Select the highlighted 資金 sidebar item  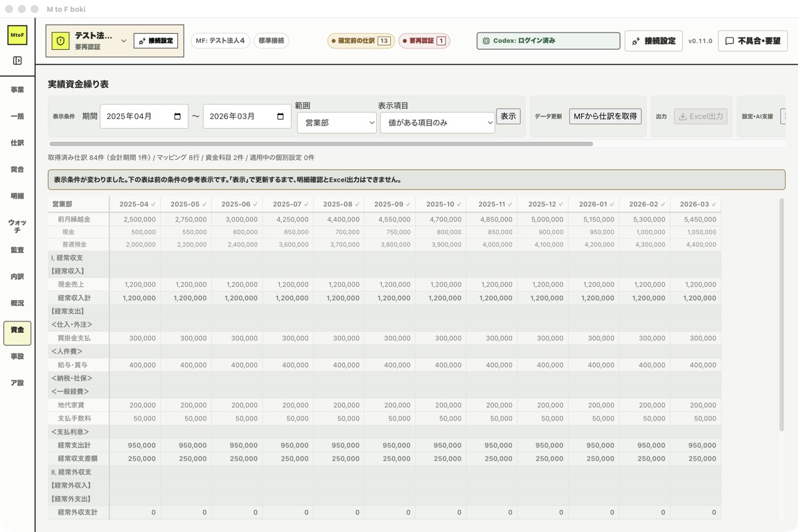coord(17,333)
